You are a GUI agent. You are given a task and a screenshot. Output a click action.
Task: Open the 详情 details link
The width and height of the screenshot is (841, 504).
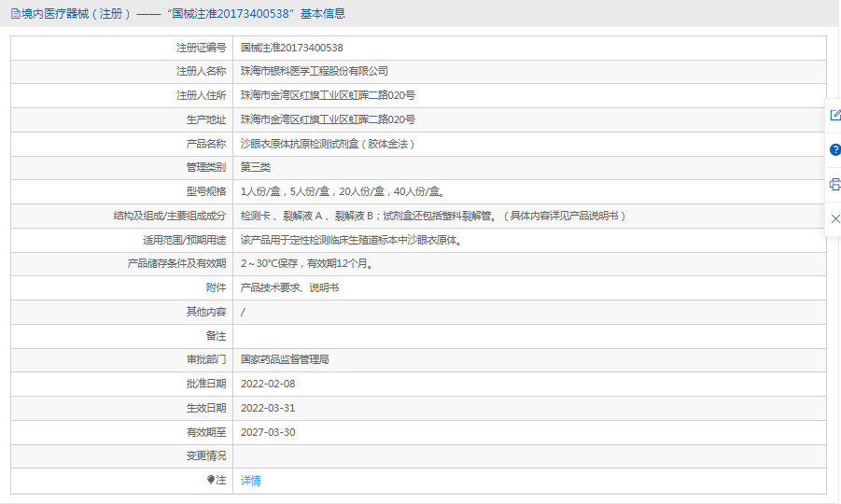point(250,481)
